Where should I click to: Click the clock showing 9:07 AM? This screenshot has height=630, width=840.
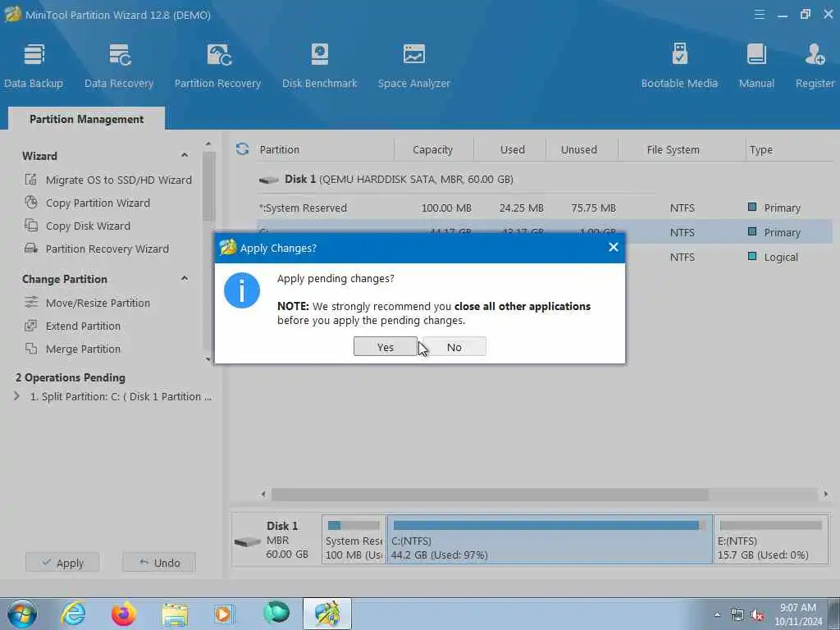tap(797, 614)
